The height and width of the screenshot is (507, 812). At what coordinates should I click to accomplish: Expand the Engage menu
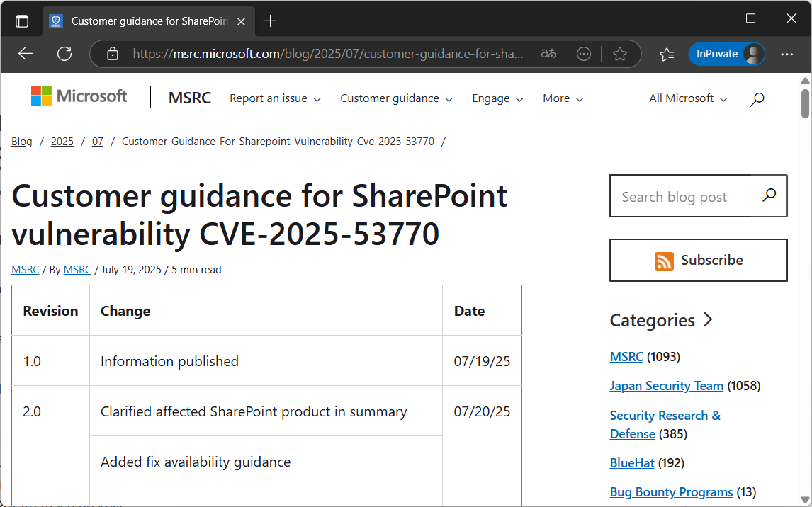point(497,98)
